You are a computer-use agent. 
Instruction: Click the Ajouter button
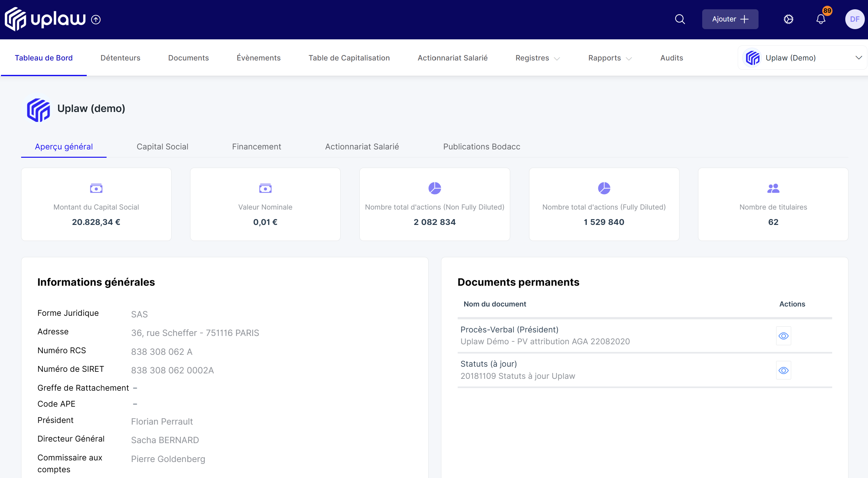point(730,19)
